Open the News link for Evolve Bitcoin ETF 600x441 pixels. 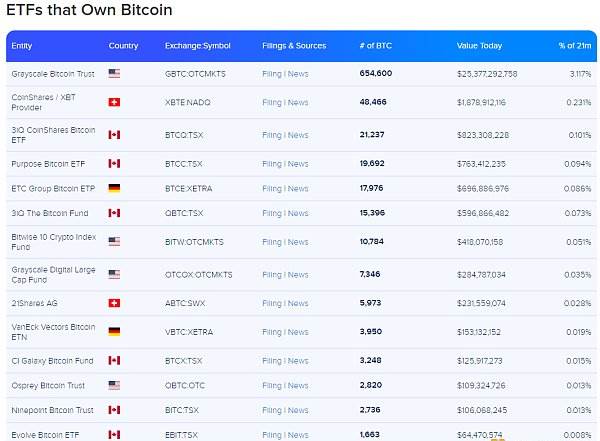(x=298, y=435)
